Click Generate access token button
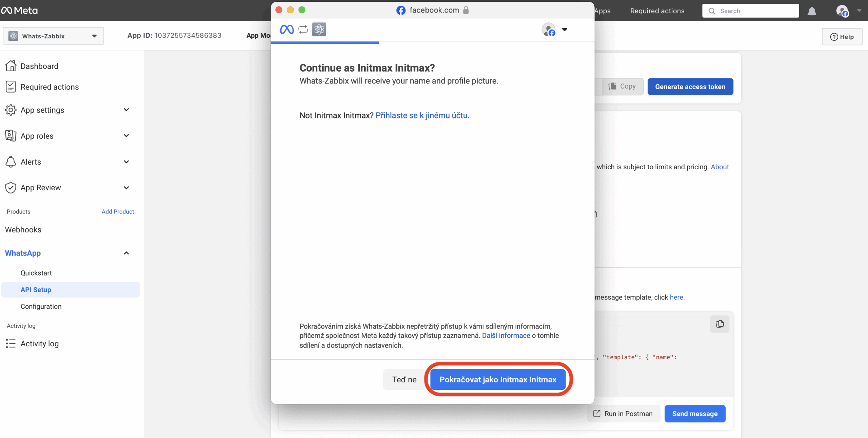 point(690,87)
